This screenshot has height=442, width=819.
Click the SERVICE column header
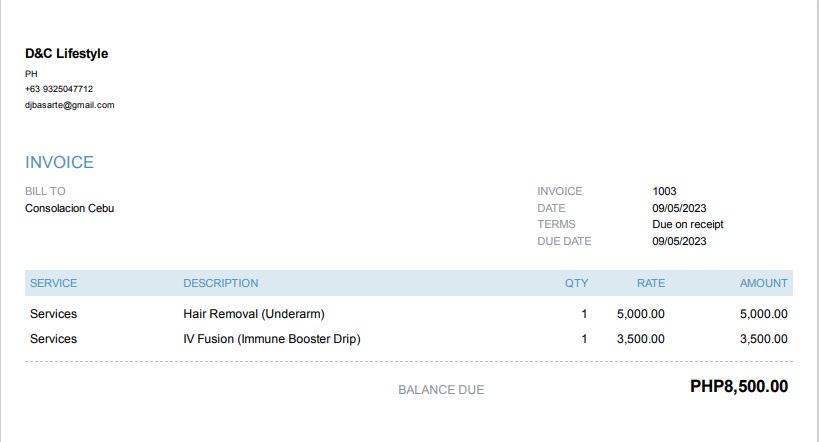pyautogui.click(x=53, y=283)
